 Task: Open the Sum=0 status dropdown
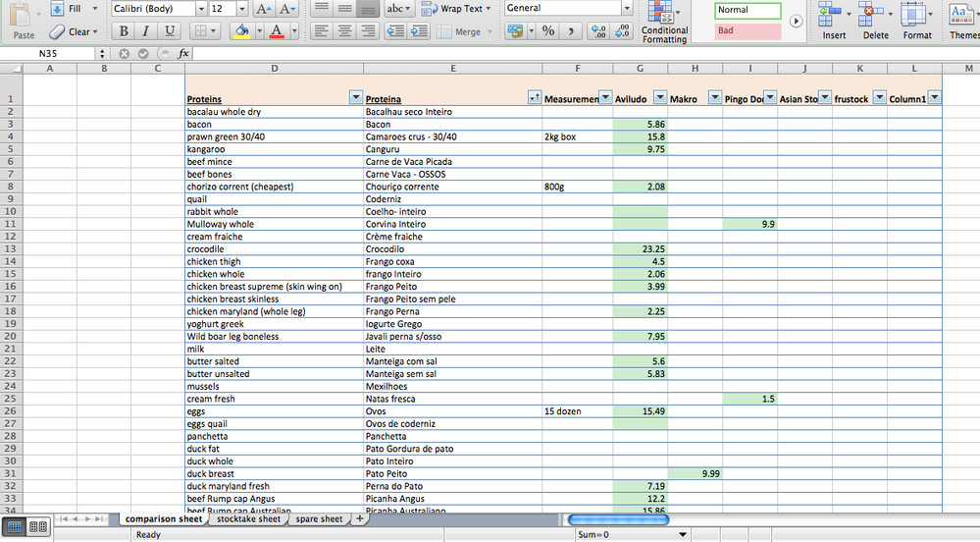coord(683,534)
